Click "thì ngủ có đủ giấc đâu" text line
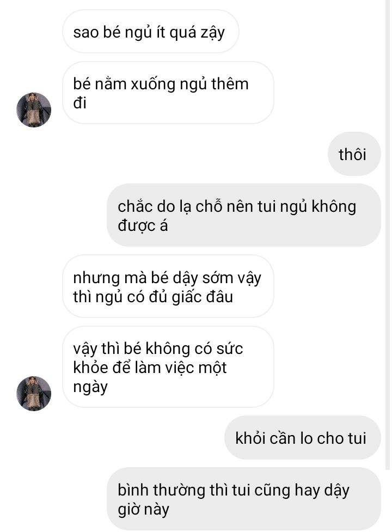392x532 pixels. point(154,297)
